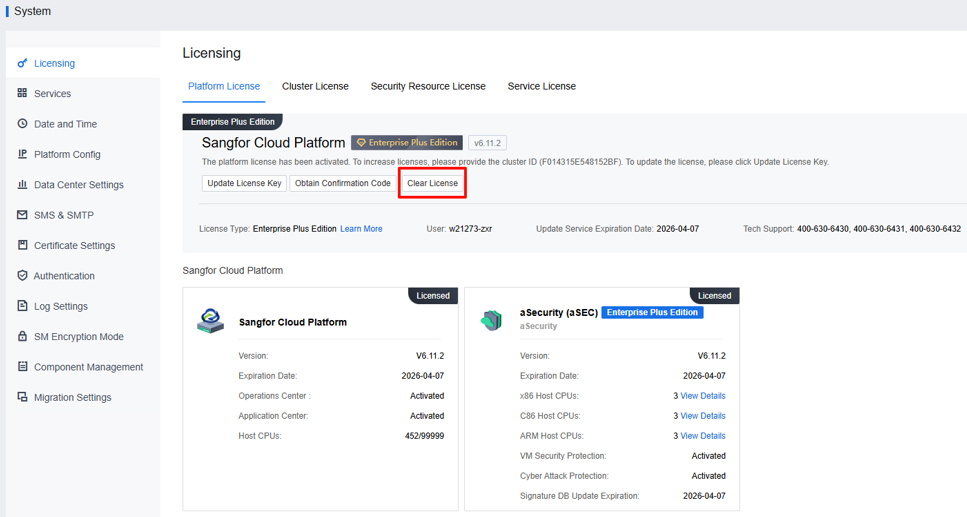
Task: Click the Certificate Settings icon
Action: tap(22, 245)
